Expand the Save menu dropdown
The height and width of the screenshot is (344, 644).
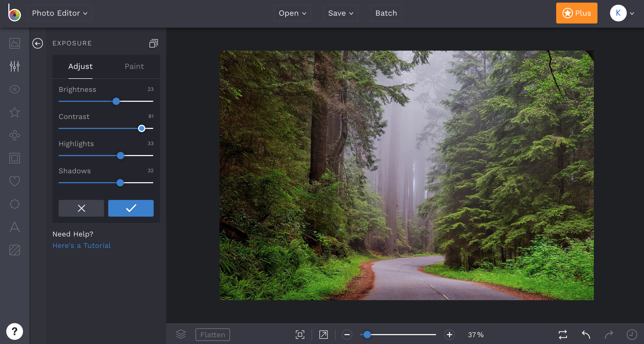(x=341, y=13)
